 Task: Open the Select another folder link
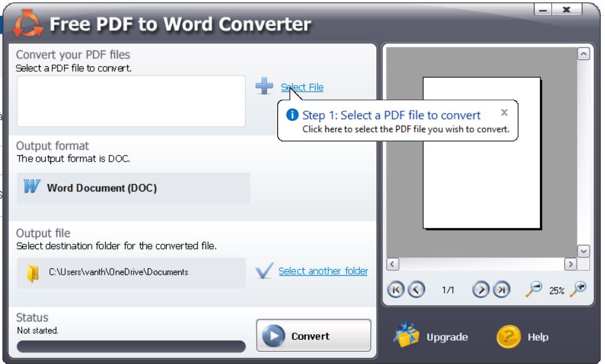pos(323,271)
